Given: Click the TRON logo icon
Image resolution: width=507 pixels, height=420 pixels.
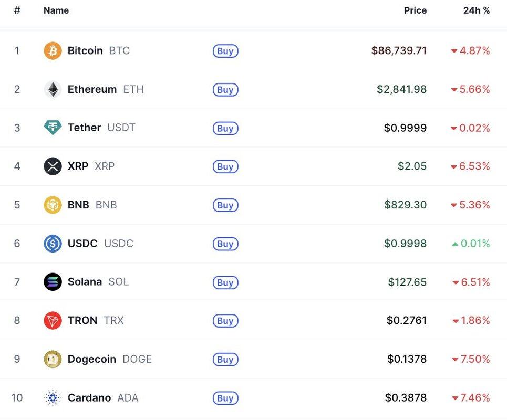Looking at the screenshot, I should [x=53, y=320].
